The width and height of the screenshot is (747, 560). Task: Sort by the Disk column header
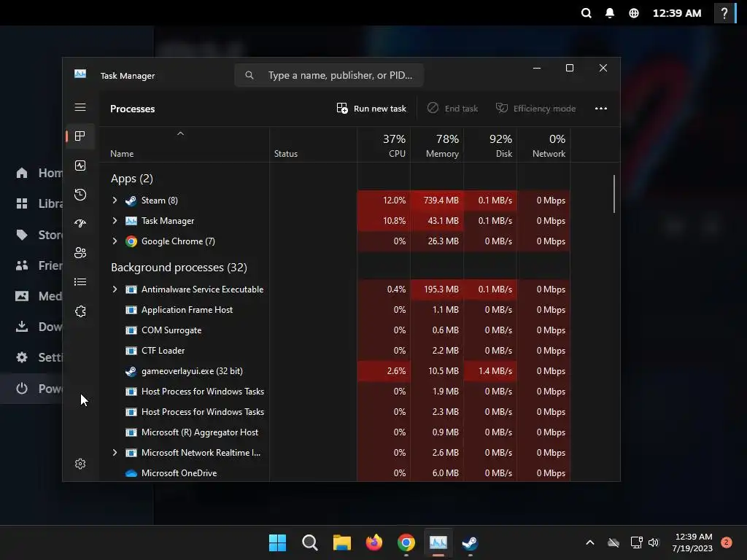point(490,145)
